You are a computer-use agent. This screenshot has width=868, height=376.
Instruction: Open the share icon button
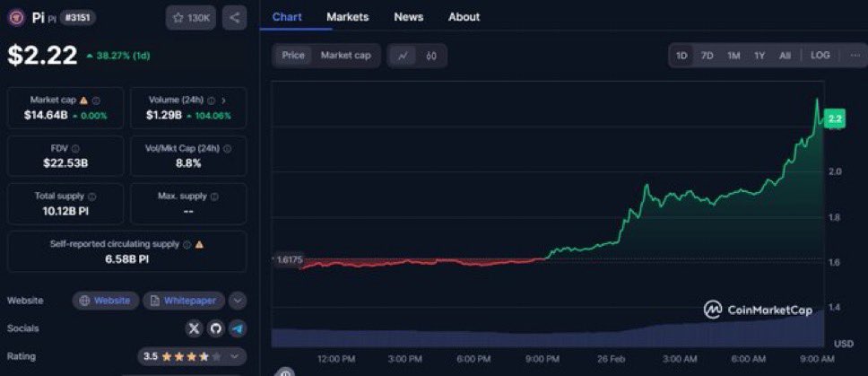coord(235,18)
